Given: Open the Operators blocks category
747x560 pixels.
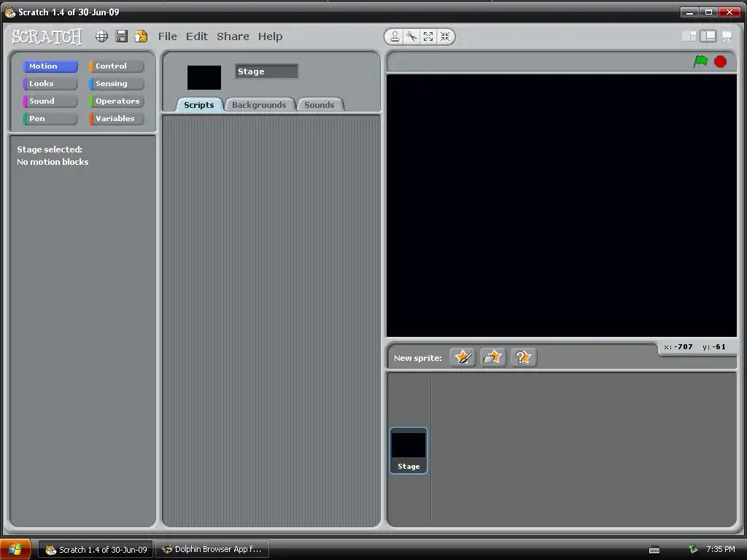Looking at the screenshot, I should (x=116, y=101).
